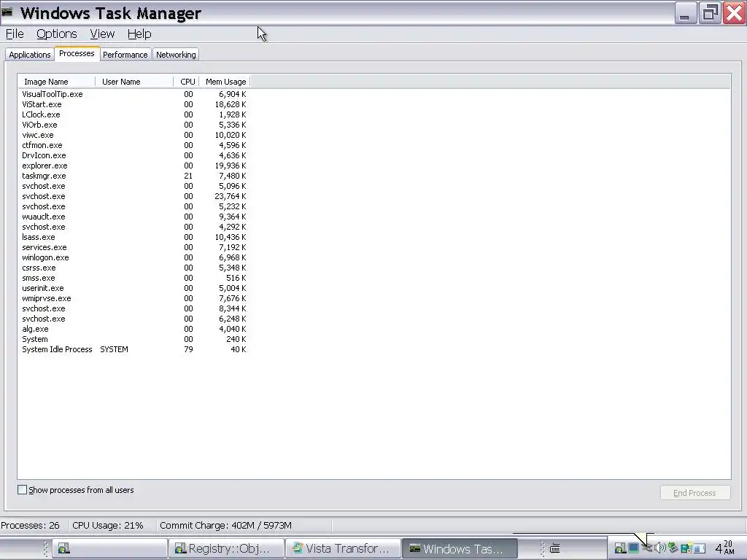Sort by the User Name column header

coord(134,82)
